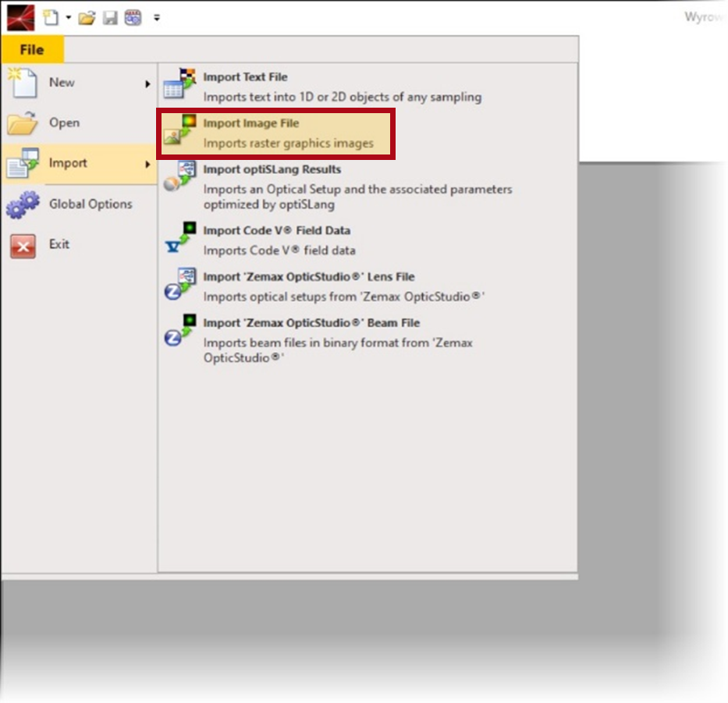Image resolution: width=728 pixels, height=703 pixels.
Task: Click the Import Text File icon
Action: coord(179,83)
